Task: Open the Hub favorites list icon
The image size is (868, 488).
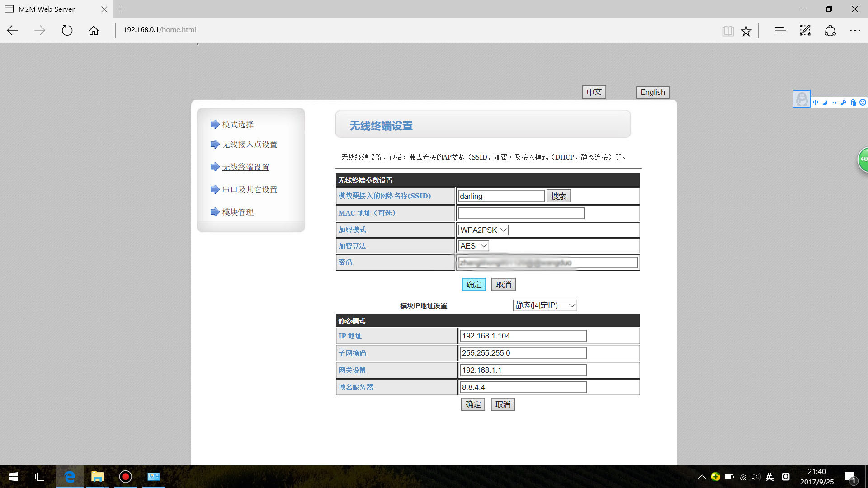Action: click(780, 30)
